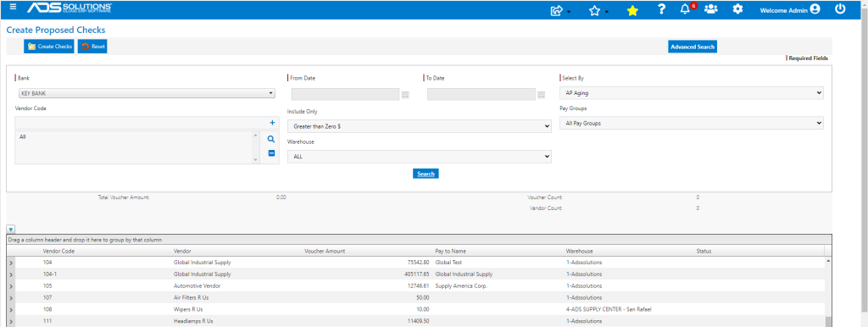Click the Warehouse column header

point(580,252)
